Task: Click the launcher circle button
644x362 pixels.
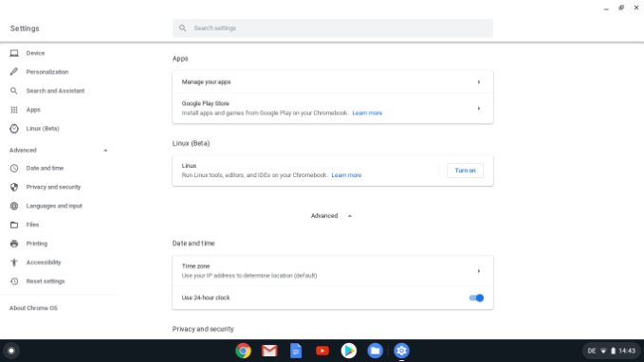Action: point(11,351)
